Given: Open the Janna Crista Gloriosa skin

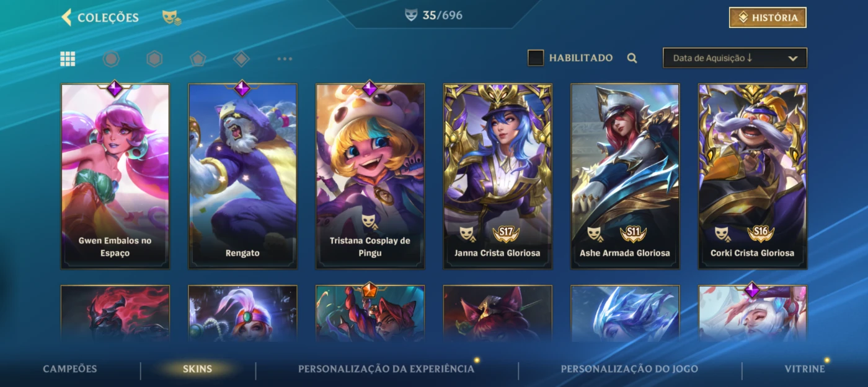Looking at the screenshot, I should (x=498, y=176).
